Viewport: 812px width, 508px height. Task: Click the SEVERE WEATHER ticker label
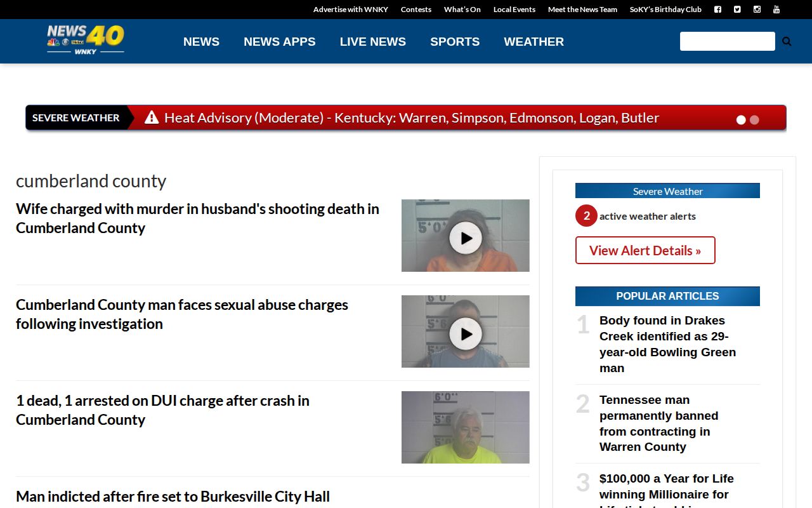pyautogui.click(x=75, y=117)
